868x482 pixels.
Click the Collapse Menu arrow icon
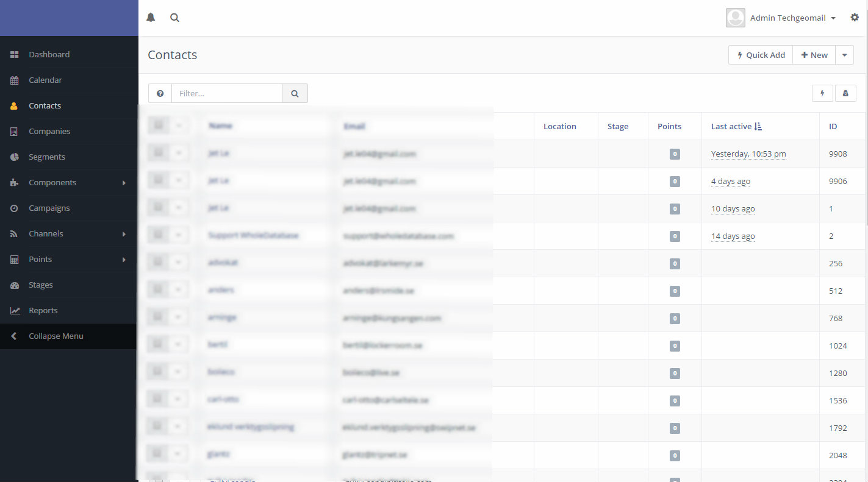14,336
